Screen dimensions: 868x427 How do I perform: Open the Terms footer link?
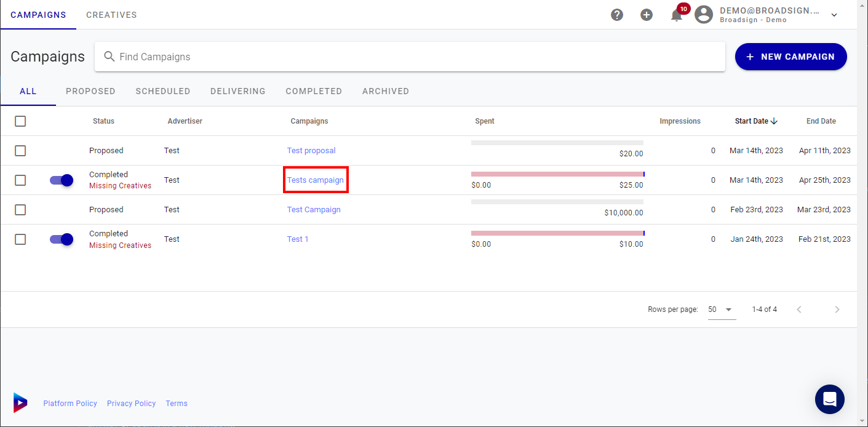point(177,404)
